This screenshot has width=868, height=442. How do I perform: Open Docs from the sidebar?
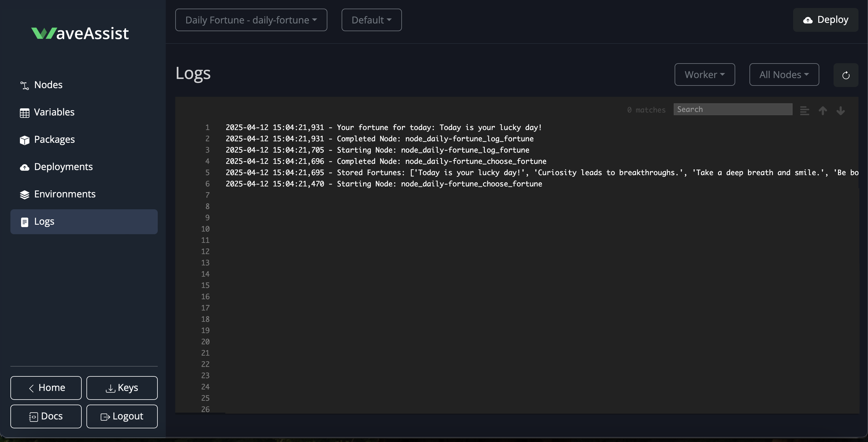(x=46, y=416)
